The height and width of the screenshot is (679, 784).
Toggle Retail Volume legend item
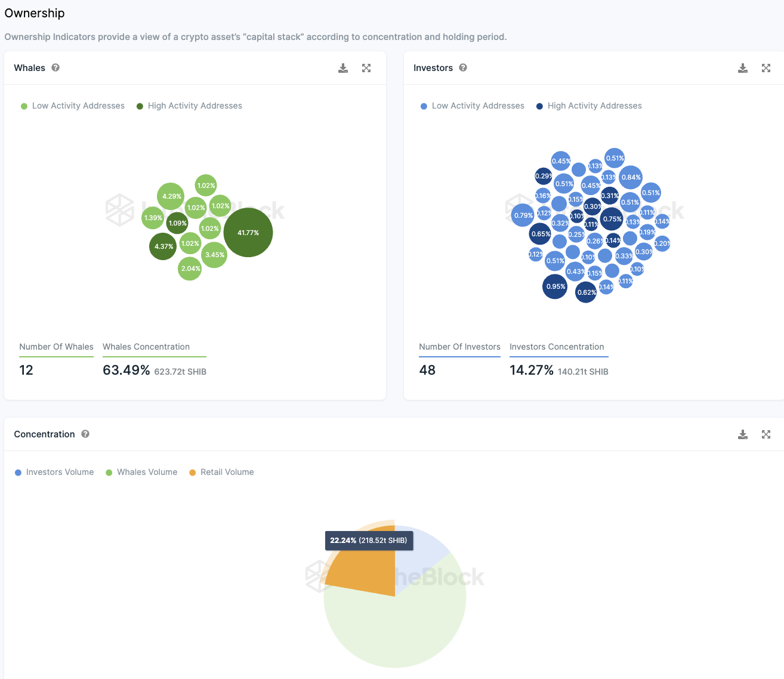[221, 472]
